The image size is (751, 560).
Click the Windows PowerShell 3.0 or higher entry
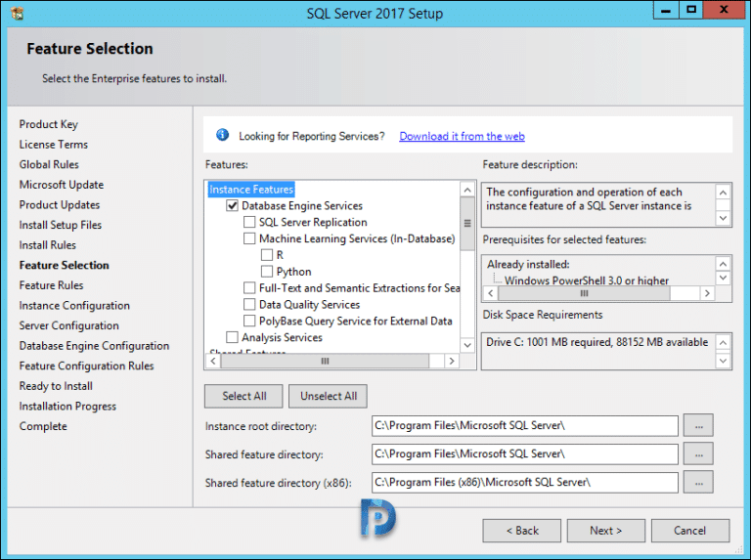pos(587,280)
